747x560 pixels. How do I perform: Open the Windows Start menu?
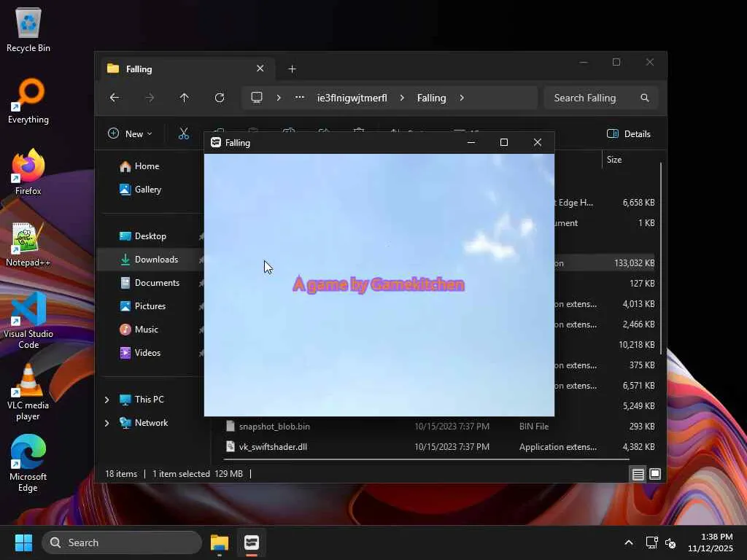pyautogui.click(x=23, y=542)
